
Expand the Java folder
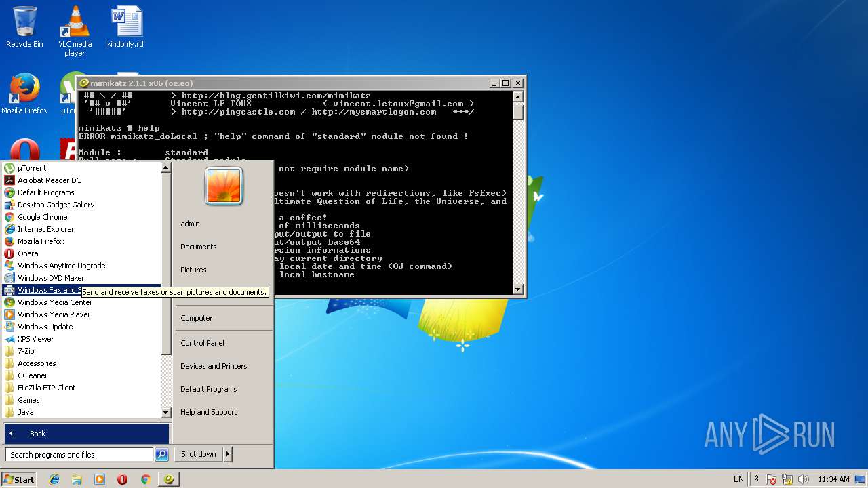pyautogui.click(x=81, y=412)
